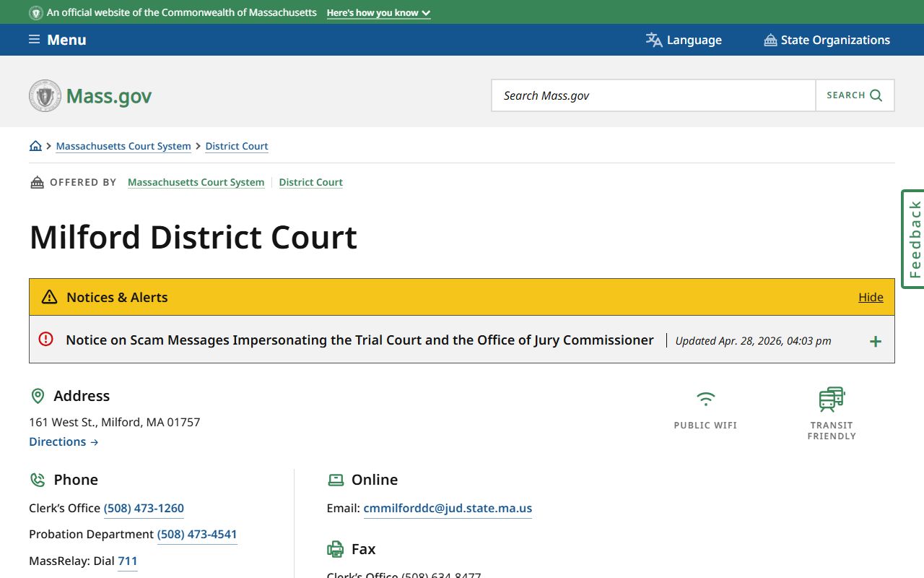Expand scam messages notice with plus icon
Viewport: 924px width, 578px height.
point(876,341)
